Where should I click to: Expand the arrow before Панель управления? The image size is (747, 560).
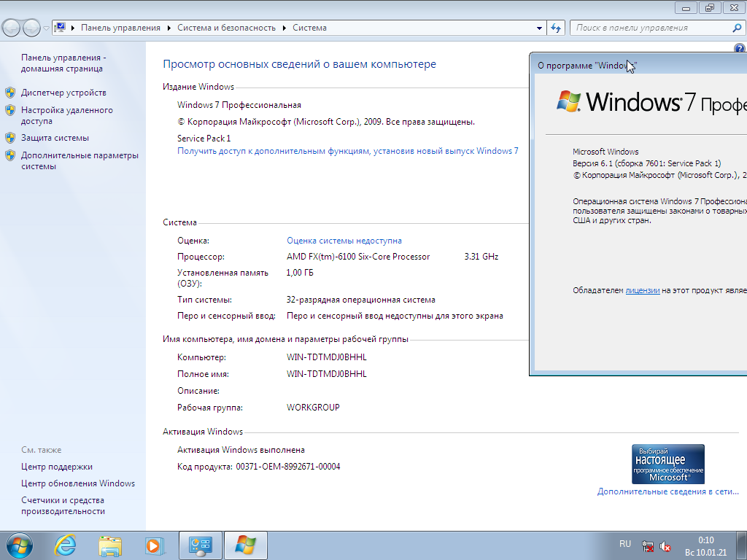73,28
